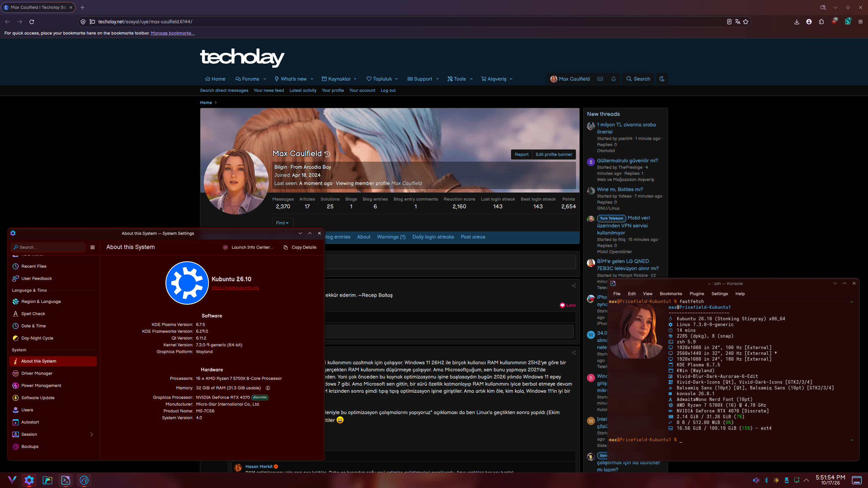Click memory info icon next to RAM
868x488 pixels.
pos(268,388)
